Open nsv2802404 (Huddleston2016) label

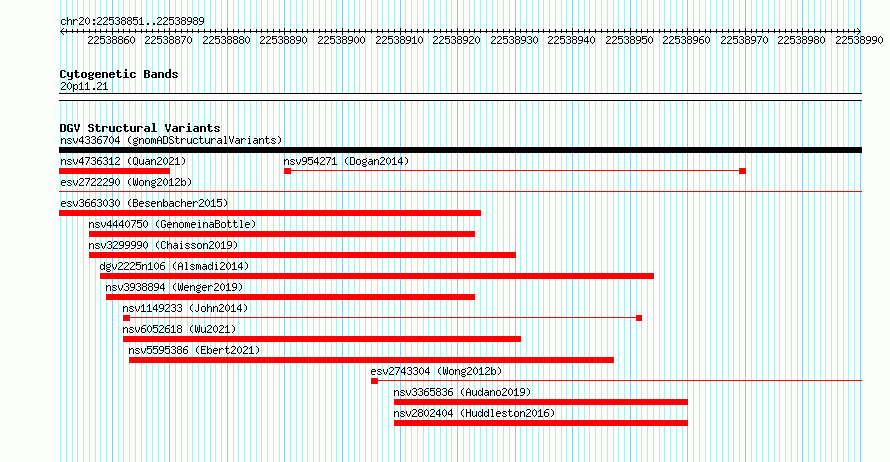pyautogui.click(x=475, y=413)
